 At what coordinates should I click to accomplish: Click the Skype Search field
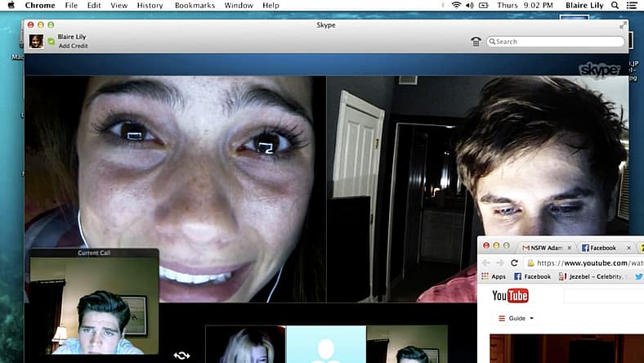tap(555, 42)
